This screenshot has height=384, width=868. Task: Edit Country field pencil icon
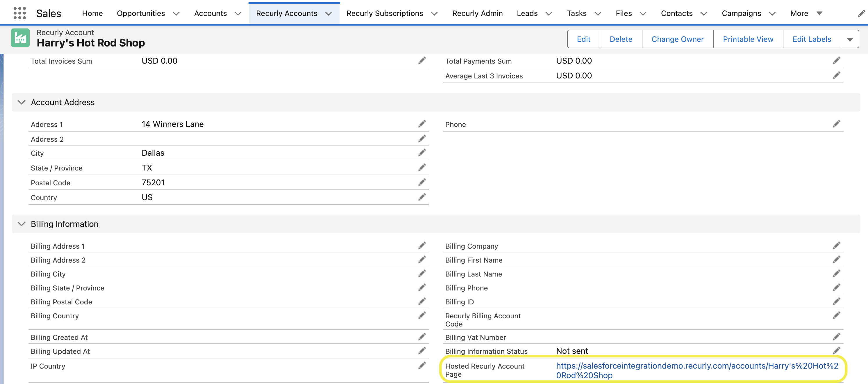click(422, 198)
